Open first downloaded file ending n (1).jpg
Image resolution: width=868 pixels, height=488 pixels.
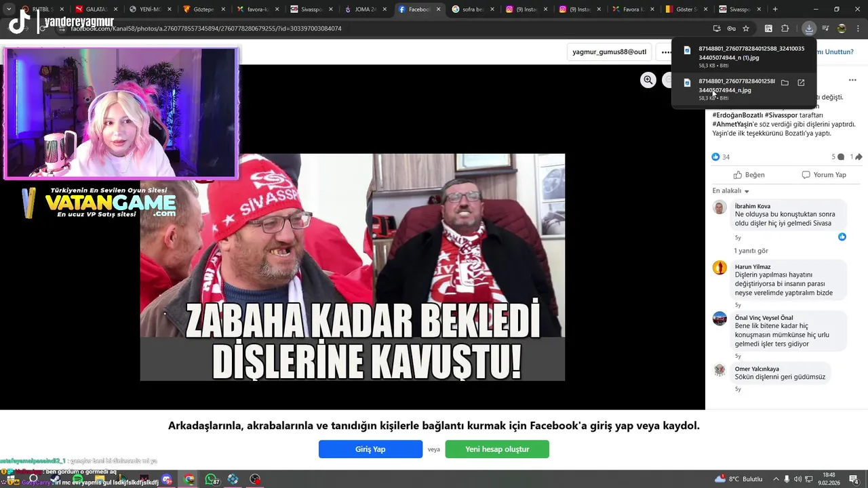click(x=744, y=58)
